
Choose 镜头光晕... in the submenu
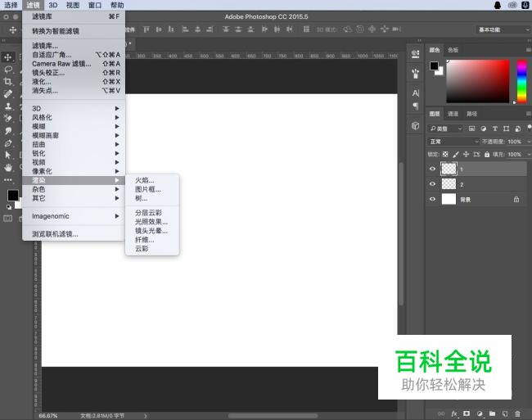152,231
